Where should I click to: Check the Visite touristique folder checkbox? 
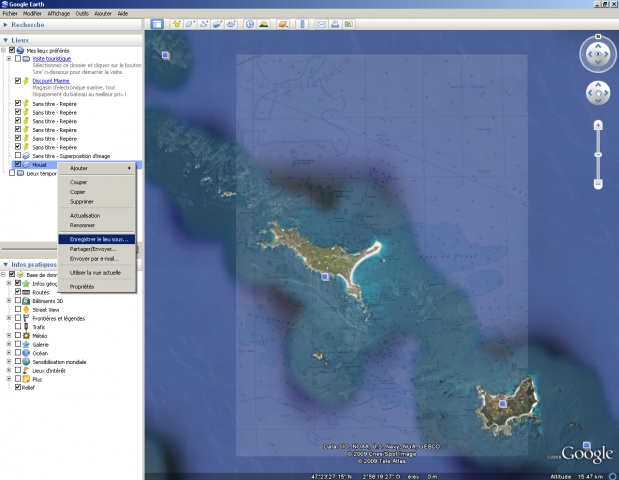(18, 58)
